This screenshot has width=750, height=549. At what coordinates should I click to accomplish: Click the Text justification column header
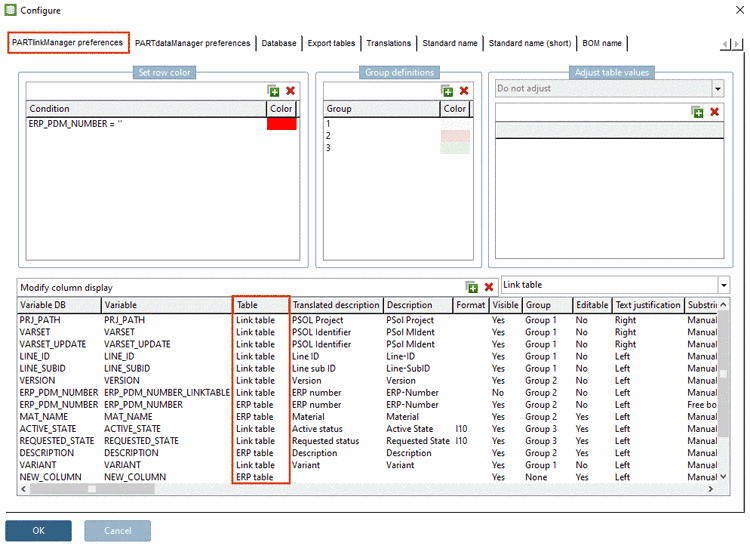pos(648,305)
